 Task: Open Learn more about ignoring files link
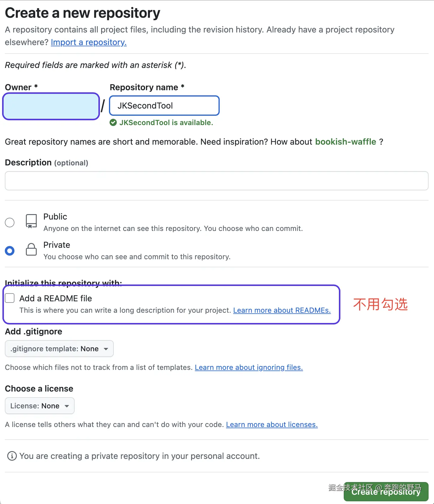point(249,367)
